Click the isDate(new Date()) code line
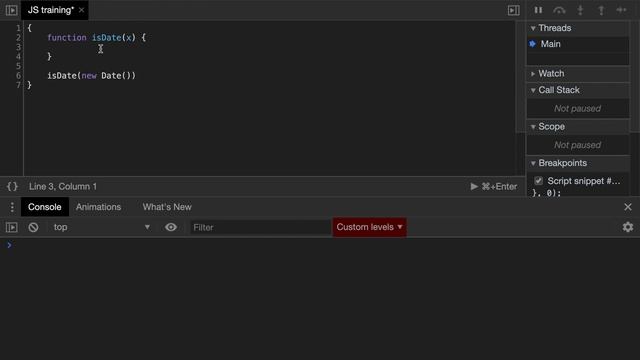Image resolution: width=640 pixels, height=360 pixels. [91, 76]
